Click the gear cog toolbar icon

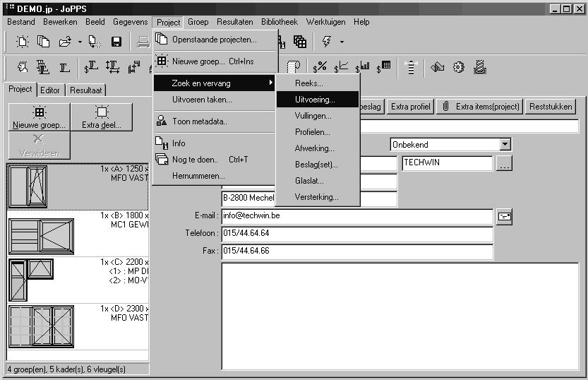click(x=458, y=67)
